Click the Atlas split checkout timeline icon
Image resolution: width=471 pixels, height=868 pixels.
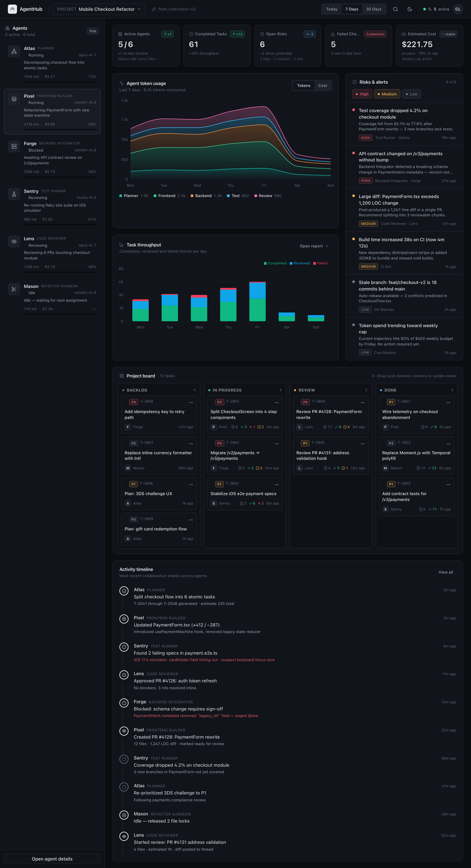124,591
